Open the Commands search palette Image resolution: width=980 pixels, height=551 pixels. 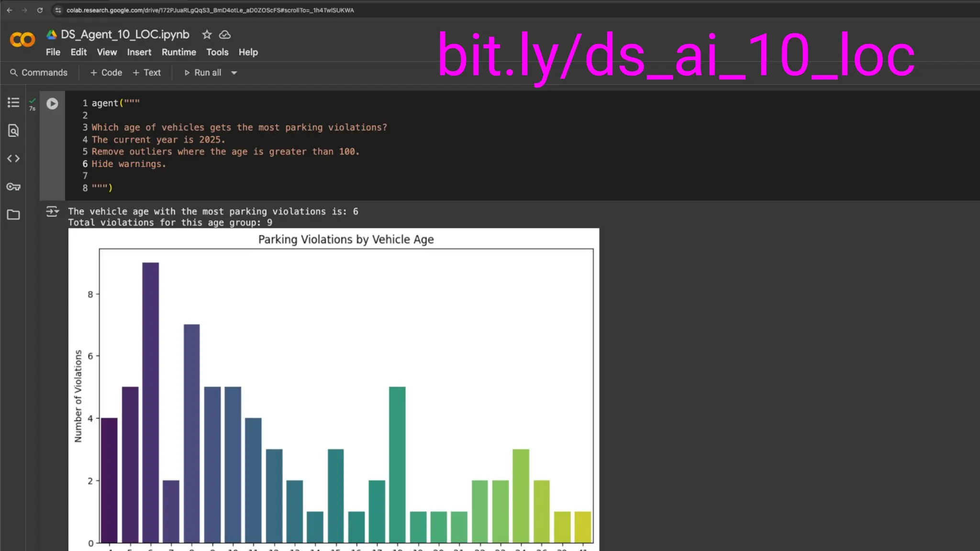39,73
